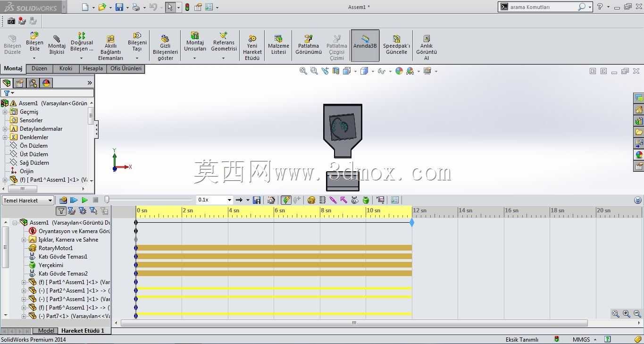This screenshot has width=644, height=344.
Task: Click the horizontal timeline scrollbar
Action: pyautogui.click(x=354, y=323)
